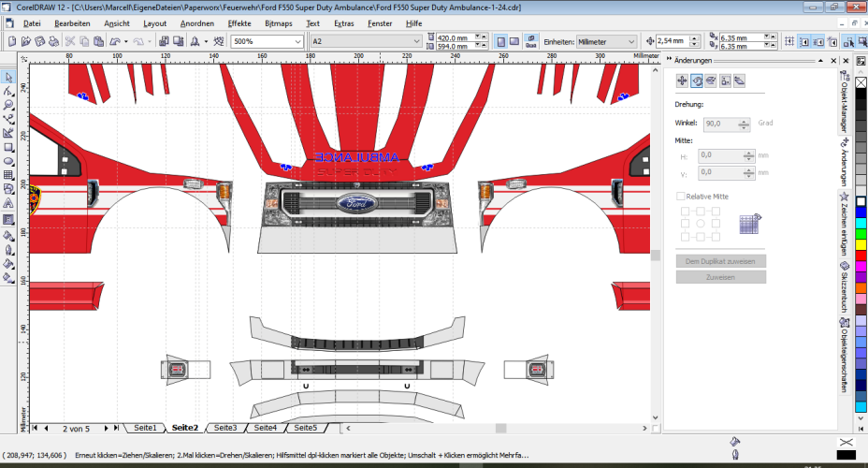Increase Winkel rotation angle spinner
This screenshot has width=868, height=468.
pos(744,121)
